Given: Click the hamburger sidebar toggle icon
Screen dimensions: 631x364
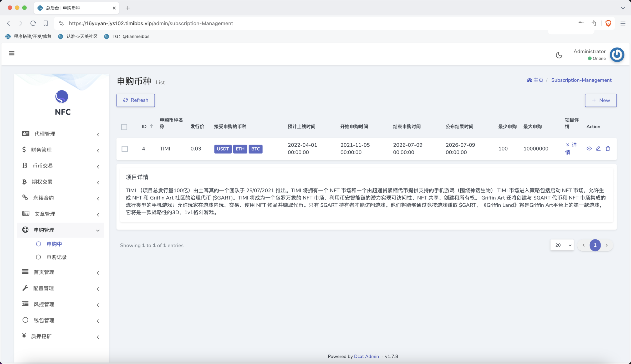Looking at the screenshot, I should coord(12,53).
